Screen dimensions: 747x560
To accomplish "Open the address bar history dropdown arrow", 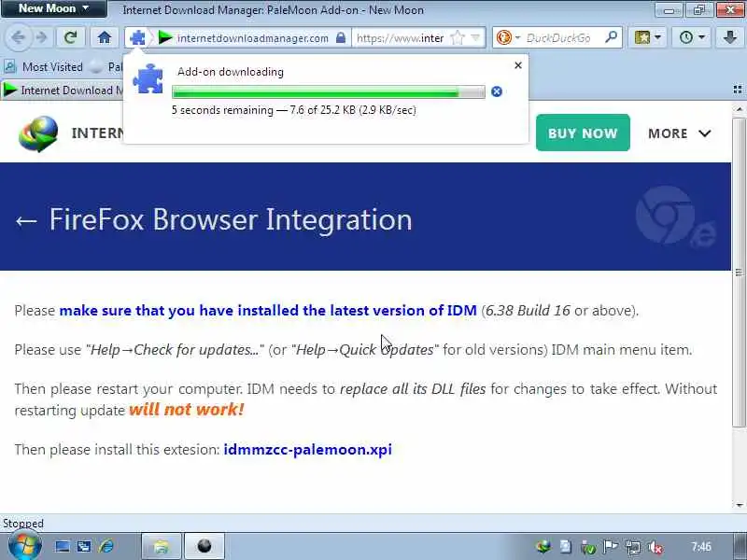I will coord(475,37).
